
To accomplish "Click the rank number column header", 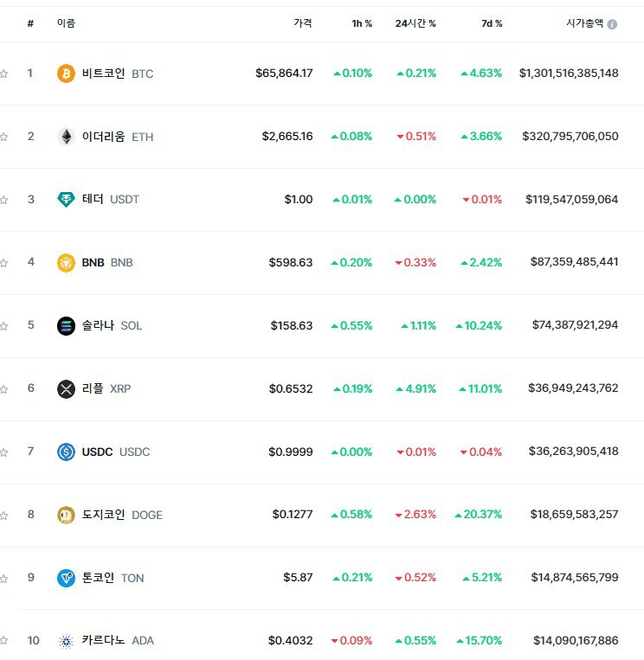I will click(x=30, y=23).
